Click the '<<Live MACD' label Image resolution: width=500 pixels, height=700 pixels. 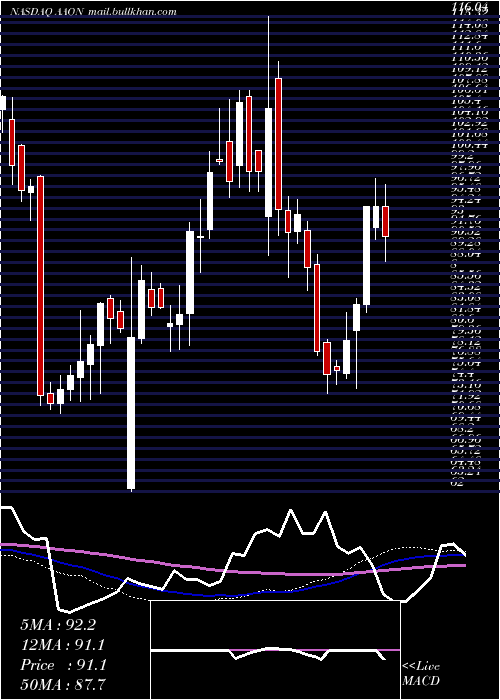click(x=421, y=674)
